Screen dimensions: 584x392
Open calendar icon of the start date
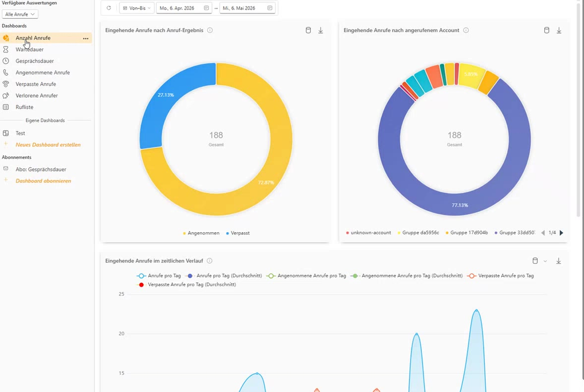[206, 8]
